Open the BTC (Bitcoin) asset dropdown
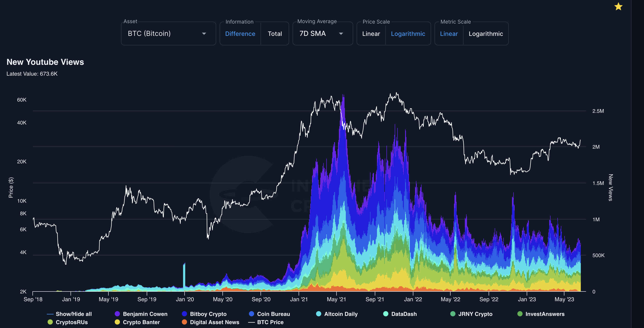 [149, 33]
